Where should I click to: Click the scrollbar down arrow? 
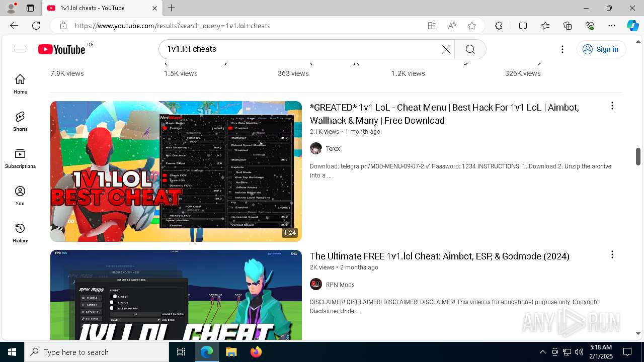(x=638, y=333)
